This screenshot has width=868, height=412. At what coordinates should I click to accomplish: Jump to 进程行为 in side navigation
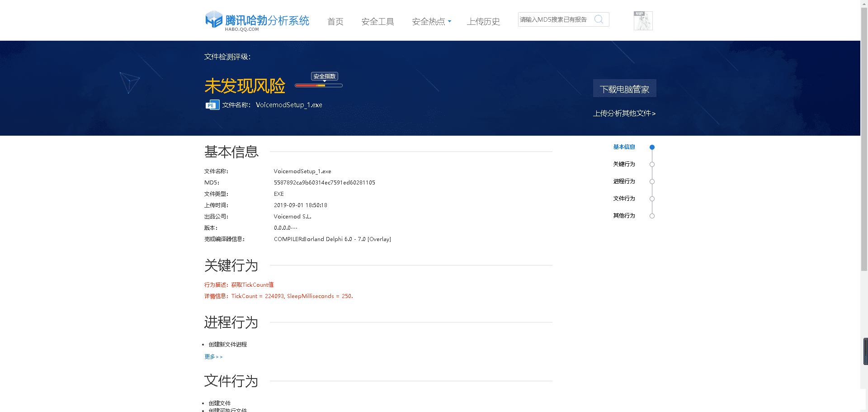point(624,181)
